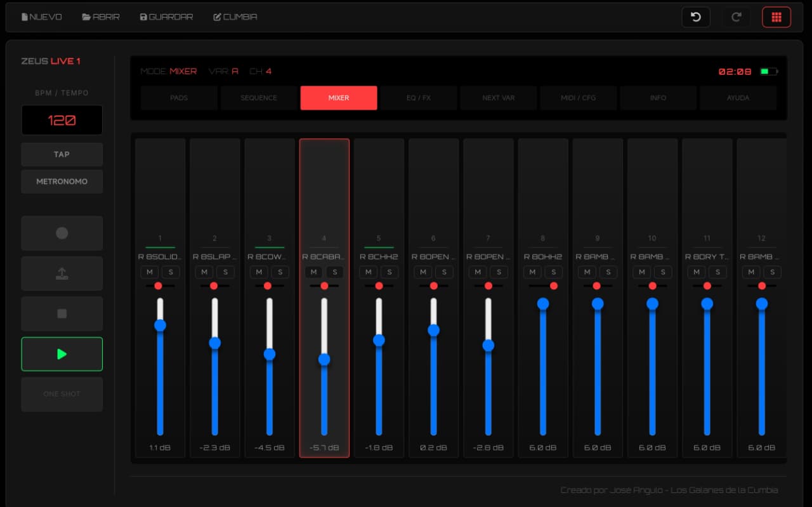Open the INFO tab
812x507 pixels.
pos(658,98)
